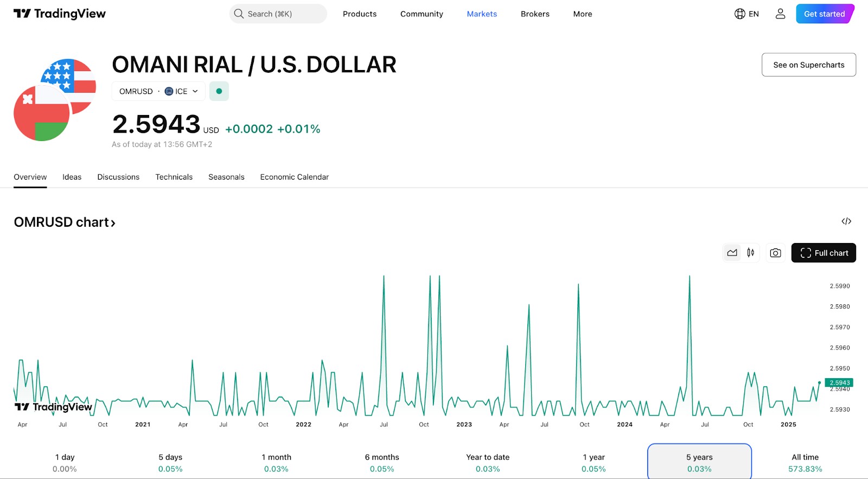This screenshot has width=868, height=479.
Task: Click the Get started button
Action: [825, 14]
